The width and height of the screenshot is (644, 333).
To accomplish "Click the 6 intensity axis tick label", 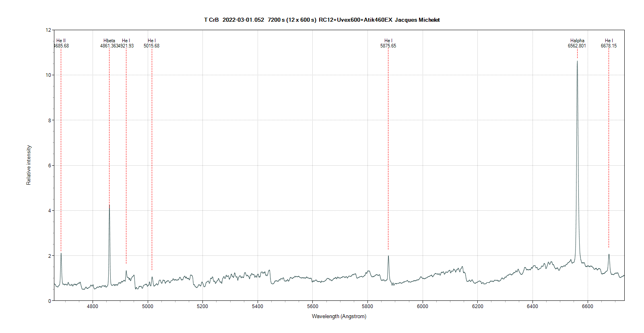I will [x=49, y=165].
